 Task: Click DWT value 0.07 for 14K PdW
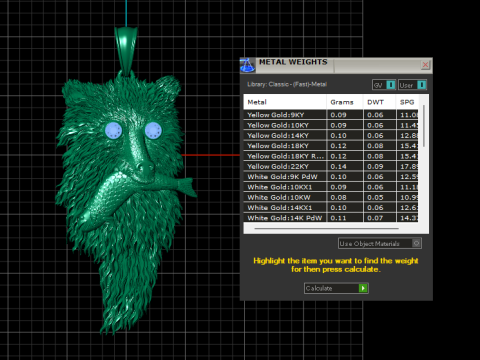[x=375, y=218]
